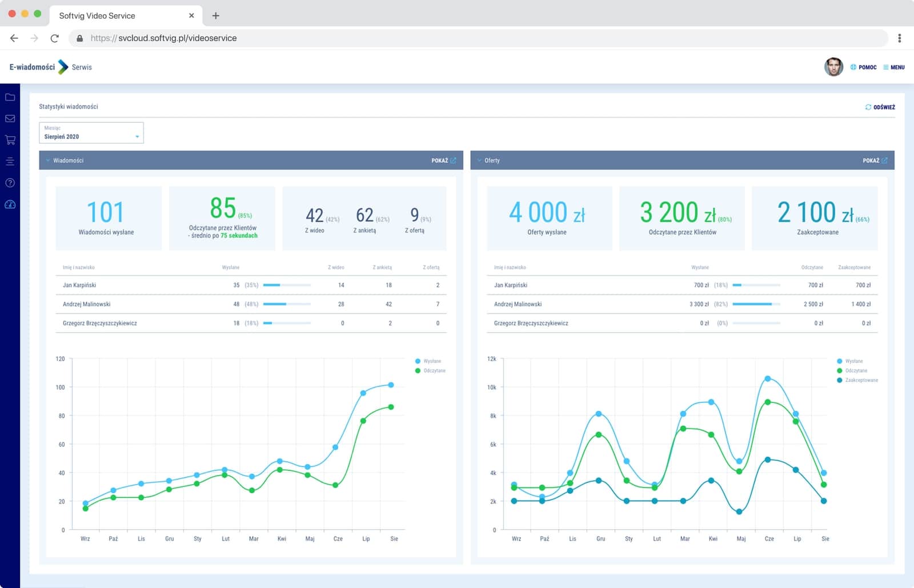The image size is (914, 588).
Task: Click the shopping cart sidebar icon
Action: (10, 140)
